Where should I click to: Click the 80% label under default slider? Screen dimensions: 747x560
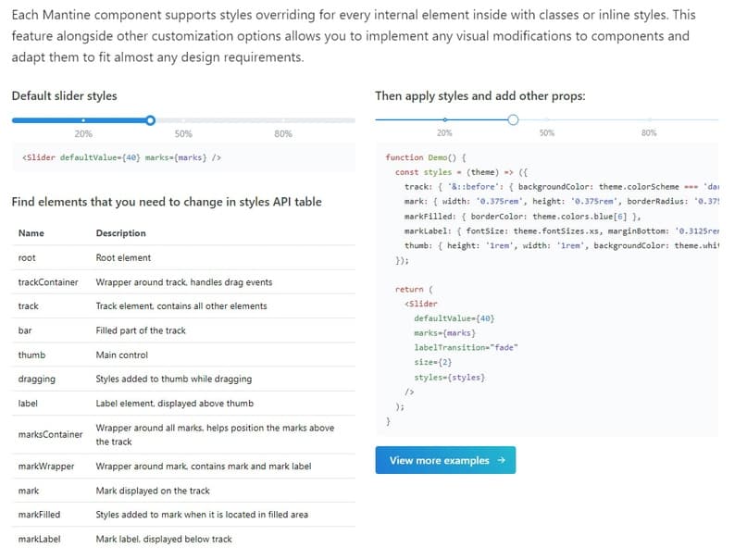pyautogui.click(x=283, y=134)
